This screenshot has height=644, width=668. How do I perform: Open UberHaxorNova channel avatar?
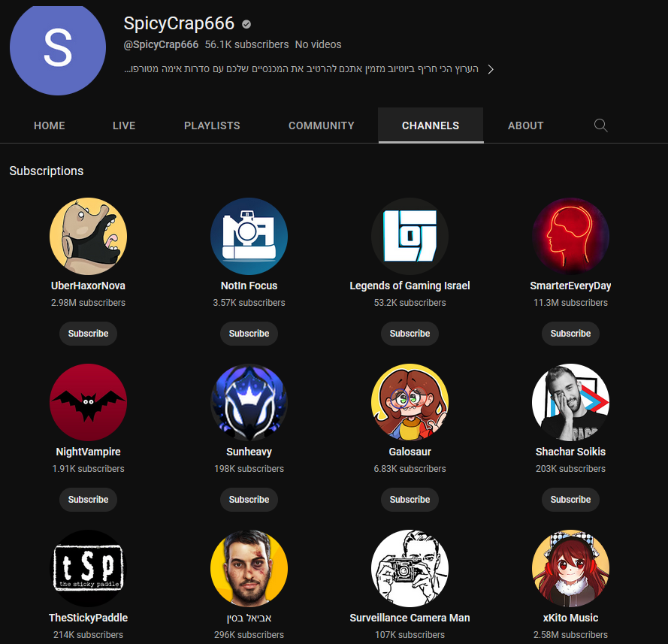tap(88, 236)
